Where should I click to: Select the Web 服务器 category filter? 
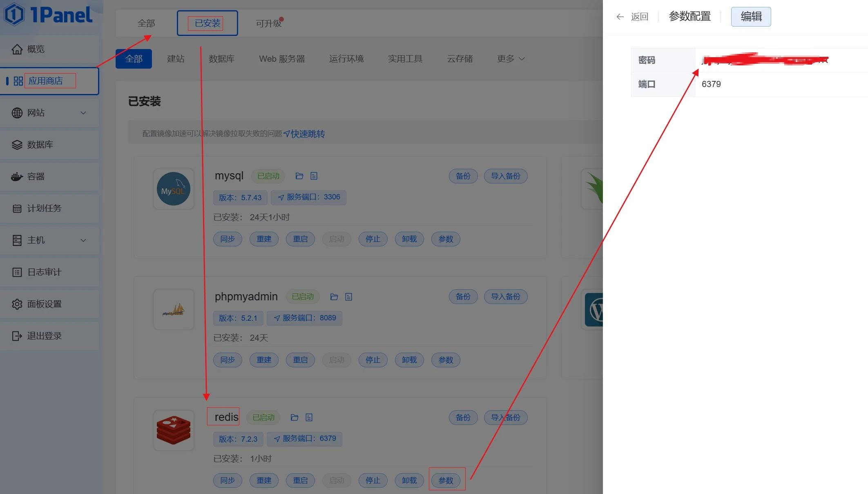tap(282, 59)
